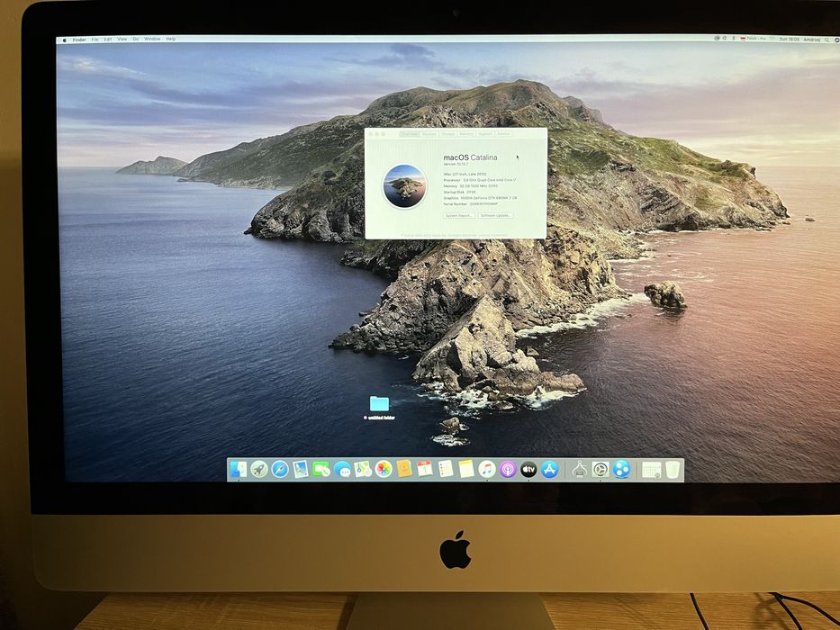Open the Trash in Dock
The width and height of the screenshot is (840, 630).
(673, 471)
